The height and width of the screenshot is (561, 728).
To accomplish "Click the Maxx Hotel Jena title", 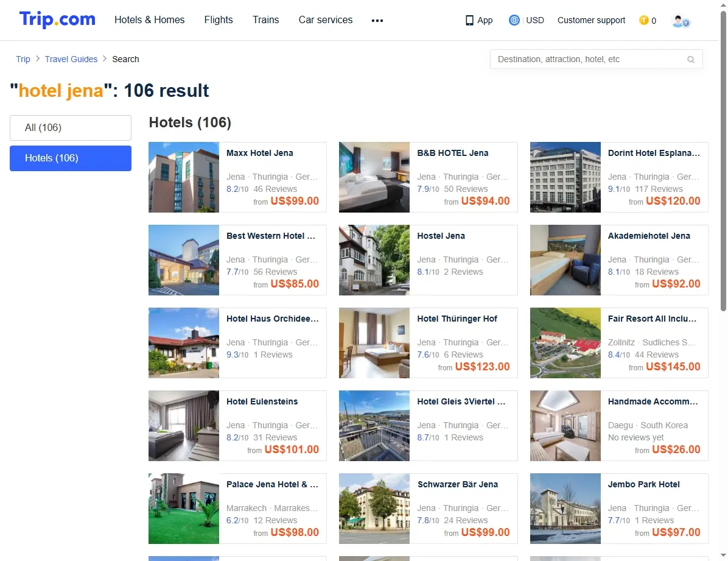I will coord(259,153).
